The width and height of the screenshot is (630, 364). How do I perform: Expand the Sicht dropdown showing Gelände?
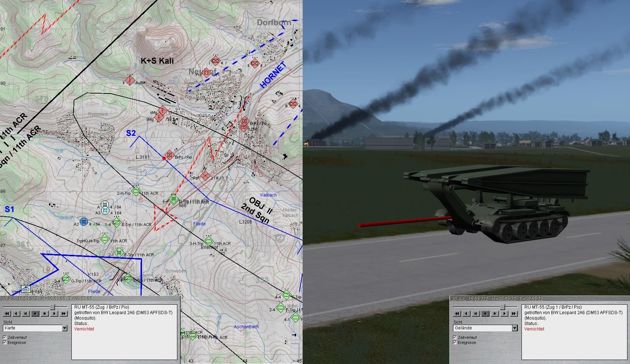tap(515, 328)
